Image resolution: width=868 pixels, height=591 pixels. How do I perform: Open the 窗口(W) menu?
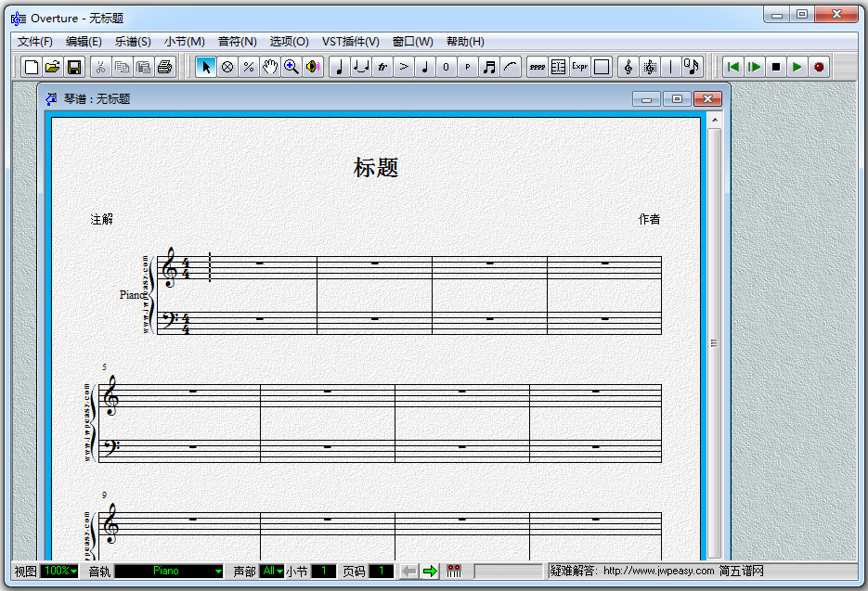pos(413,42)
